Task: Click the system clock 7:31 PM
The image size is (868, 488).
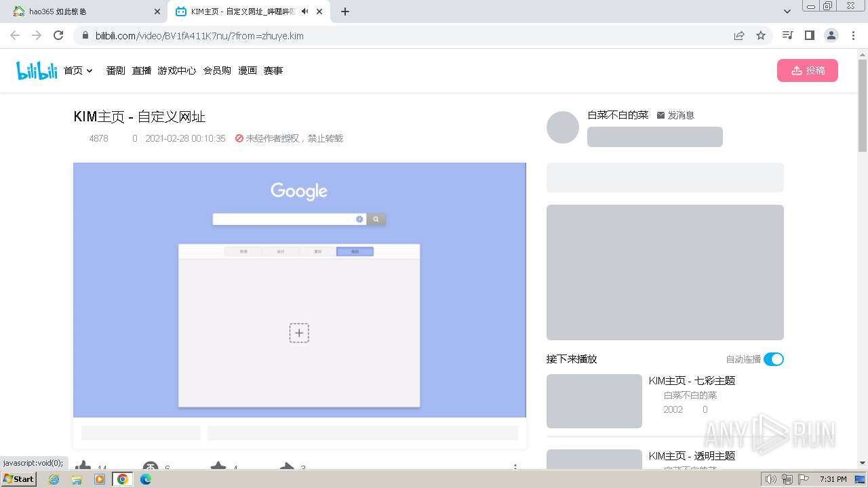Action: pos(833,479)
